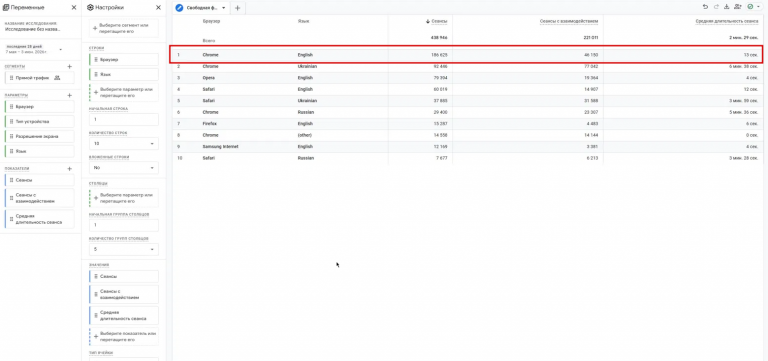Click the Средняя длительность сеанса column header

point(727,22)
